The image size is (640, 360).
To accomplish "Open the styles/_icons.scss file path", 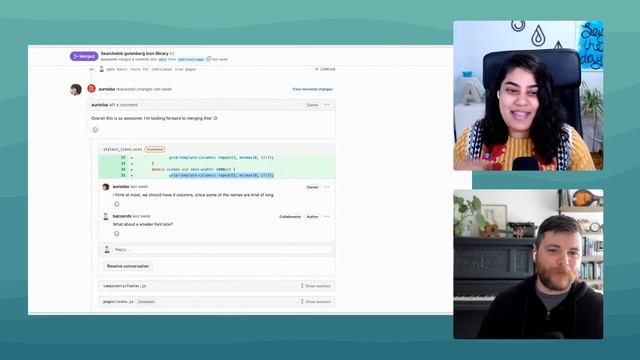I will click(122, 149).
